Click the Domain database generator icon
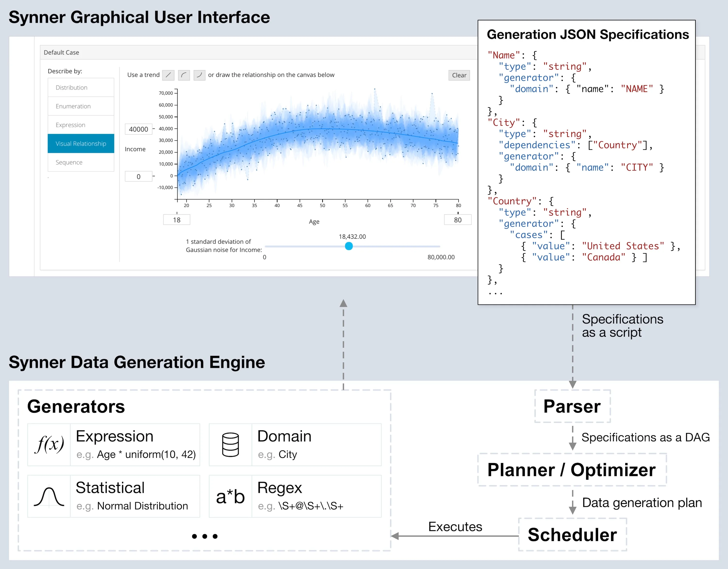The width and height of the screenshot is (728, 569). [x=231, y=445]
